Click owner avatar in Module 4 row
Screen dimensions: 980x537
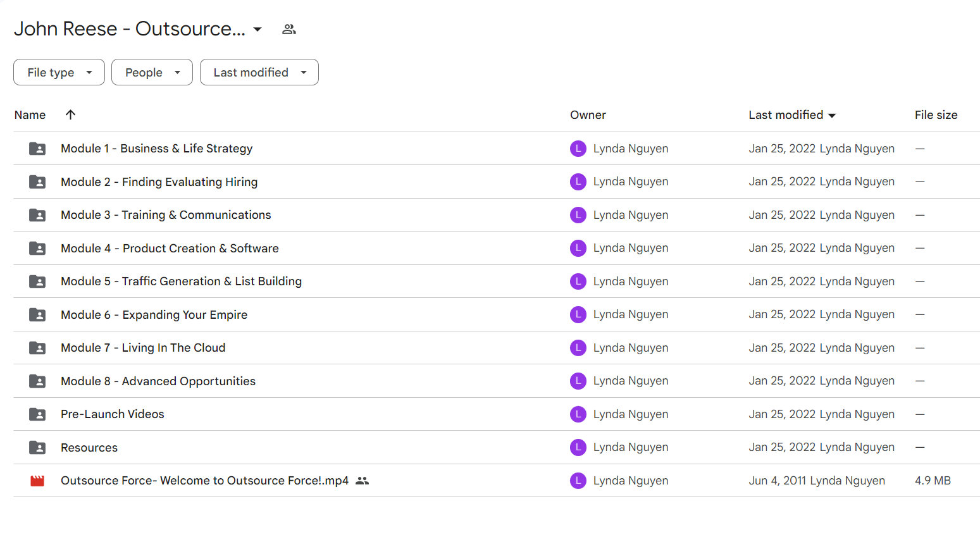click(578, 248)
